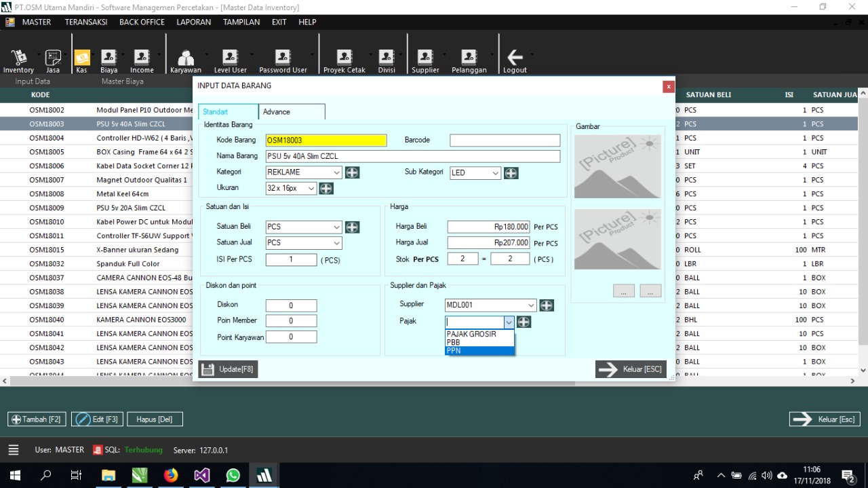The height and width of the screenshot is (488, 868).
Task: Open the Satuan Jual dropdown
Action: tap(337, 243)
